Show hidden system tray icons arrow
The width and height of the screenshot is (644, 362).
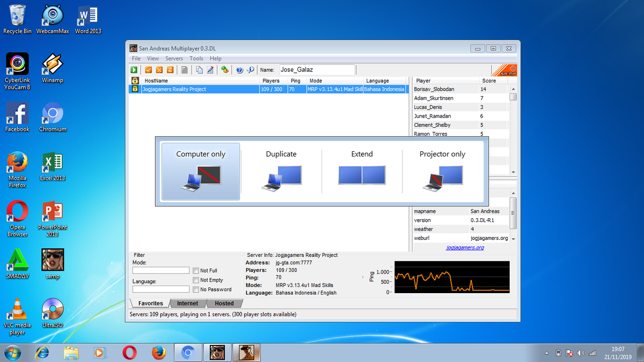click(x=546, y=352)
